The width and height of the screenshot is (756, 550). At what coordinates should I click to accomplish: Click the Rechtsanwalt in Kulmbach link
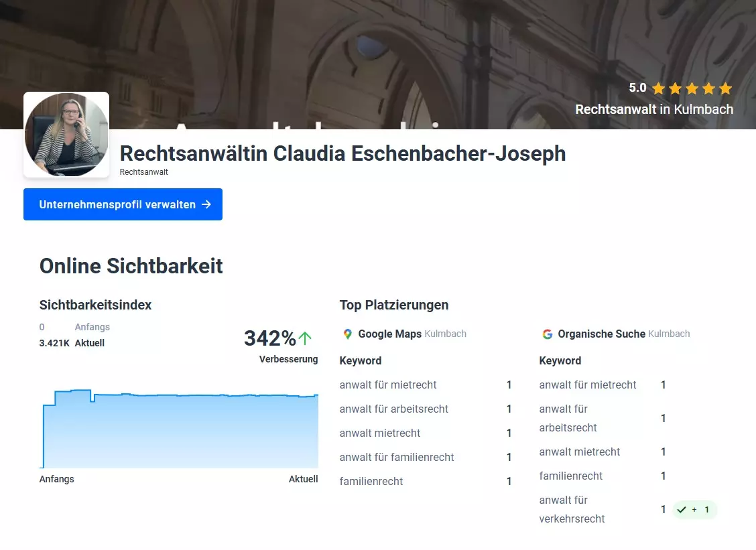(654, 109)
